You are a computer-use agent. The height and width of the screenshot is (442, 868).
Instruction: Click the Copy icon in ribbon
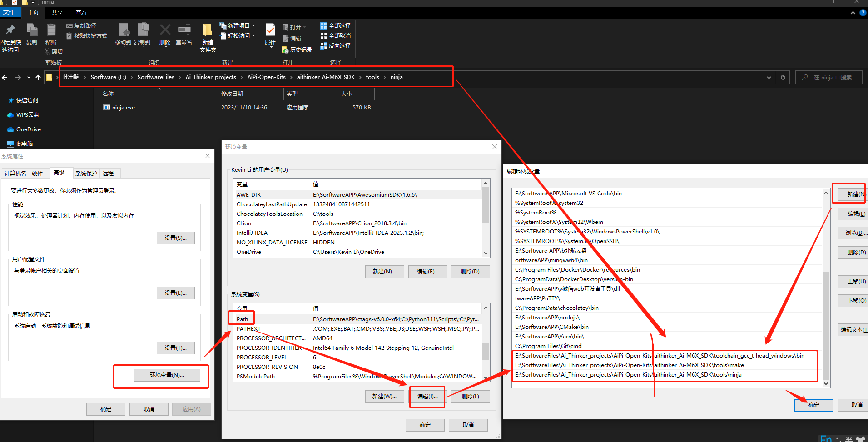pos(32,30)
